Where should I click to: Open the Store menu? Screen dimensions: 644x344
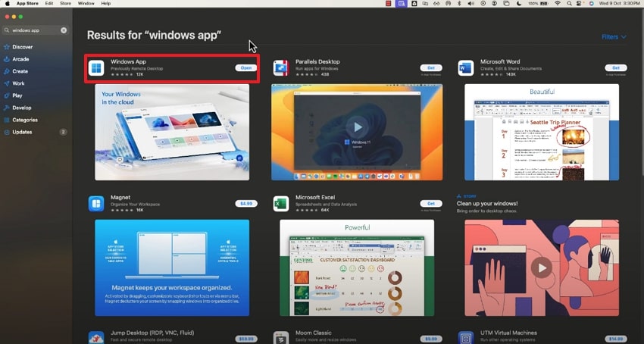pyautogui.click(x=66, y=3)
